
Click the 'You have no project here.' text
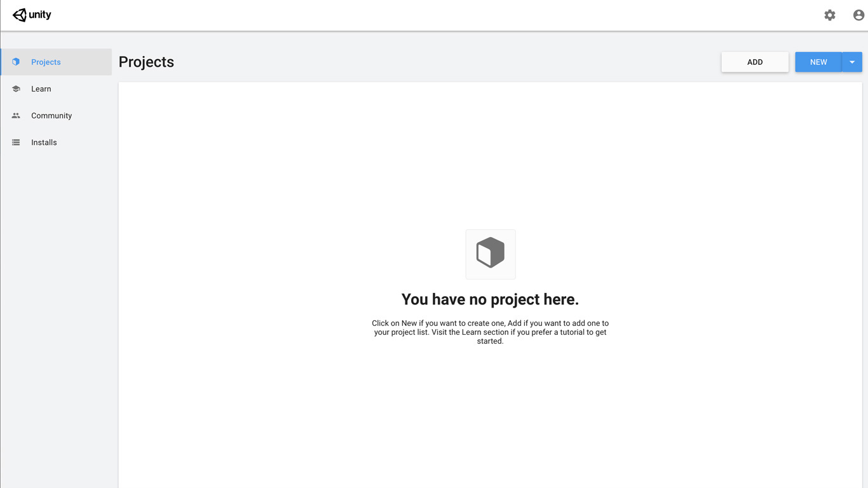pos(490,299)
